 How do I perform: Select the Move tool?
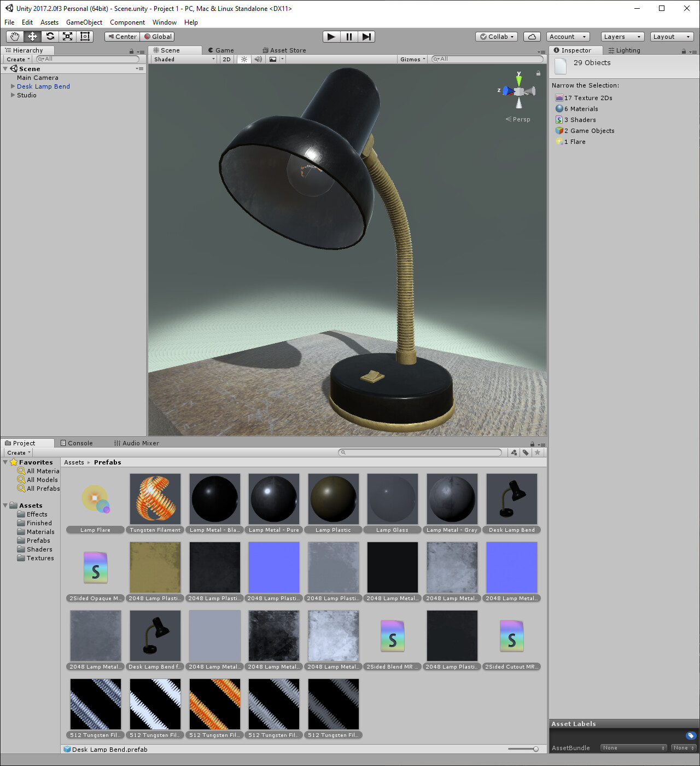pyautogui.click(x=32, y=36)
